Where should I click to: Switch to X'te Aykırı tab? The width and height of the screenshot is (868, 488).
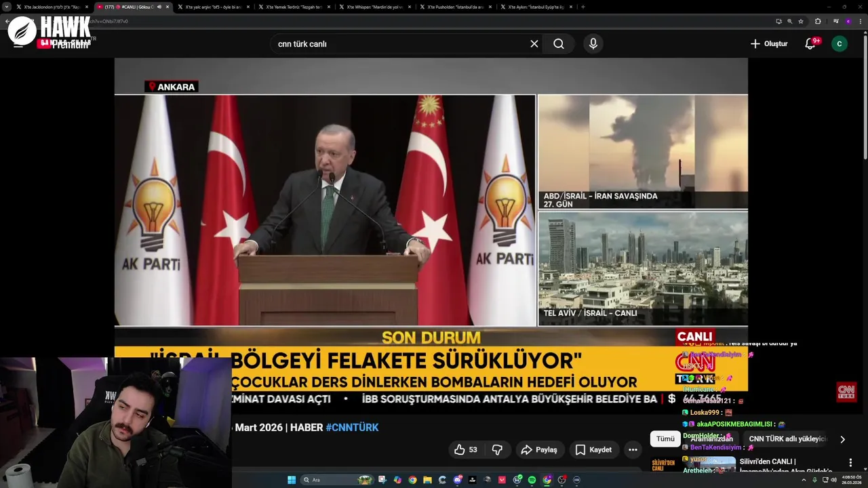(536, 7)
